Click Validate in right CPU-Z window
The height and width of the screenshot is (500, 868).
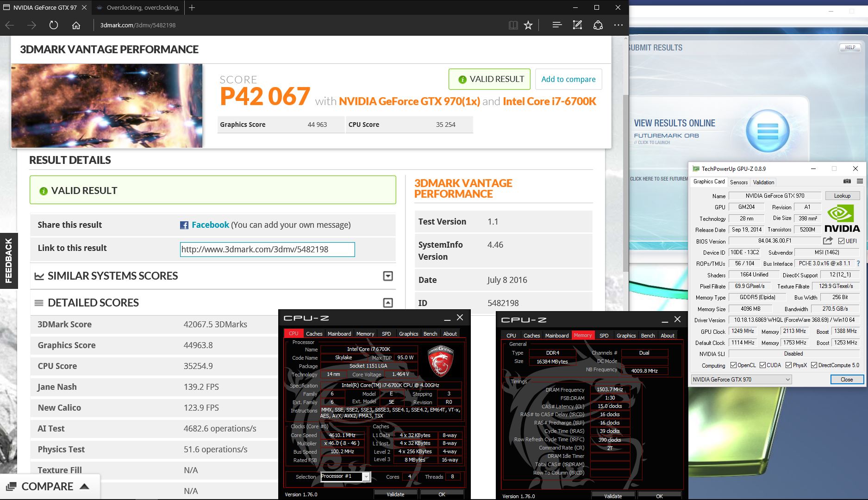[613, 496]
